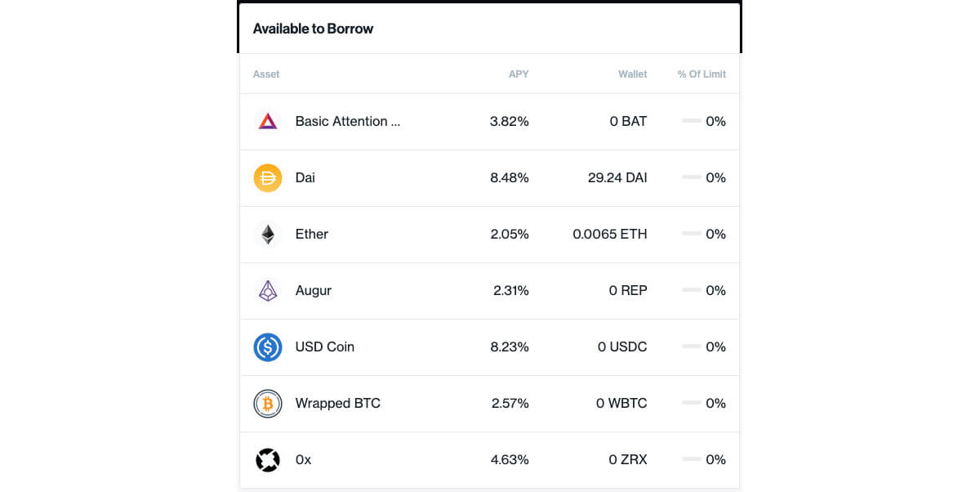Viewport: 980px width, 492px height.
Task: Click the orange Dai coin icon
Action: tap(268, 178)
